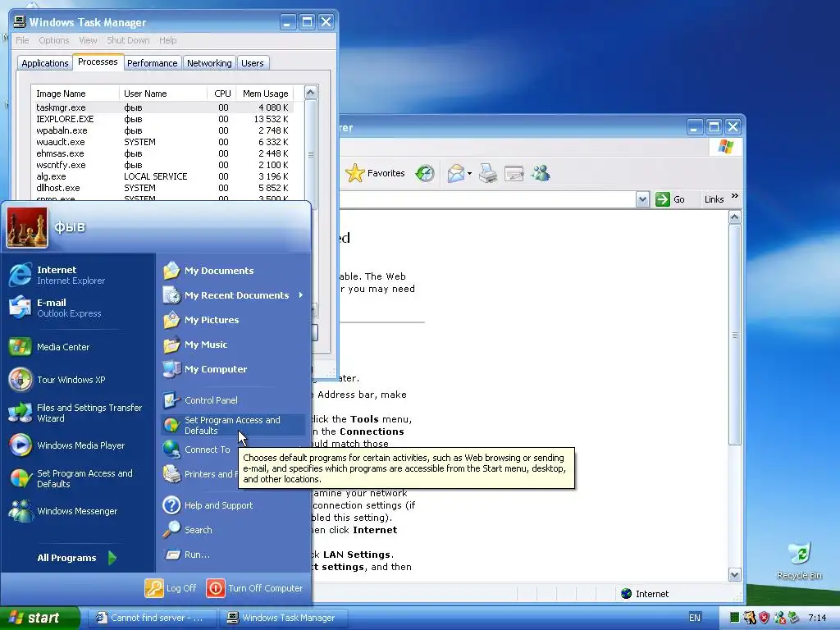This screenshot has height=630, width=840.
Task: Open My Music folder
Action: point(195,345)
